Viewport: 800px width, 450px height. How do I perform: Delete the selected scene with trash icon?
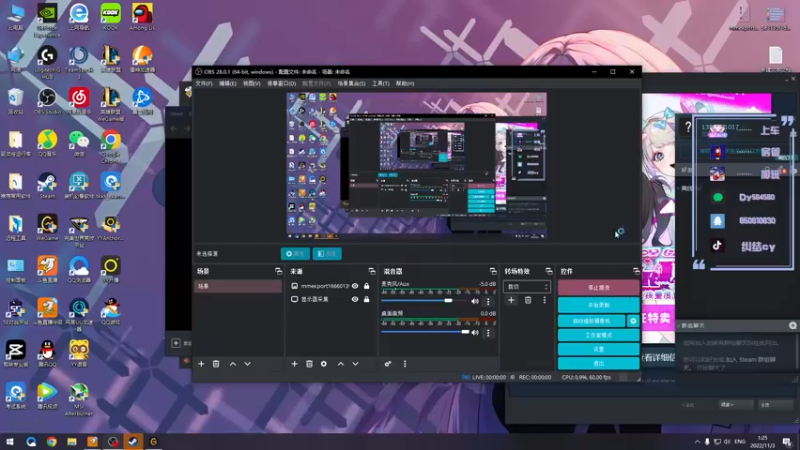[x=216, y=364]
